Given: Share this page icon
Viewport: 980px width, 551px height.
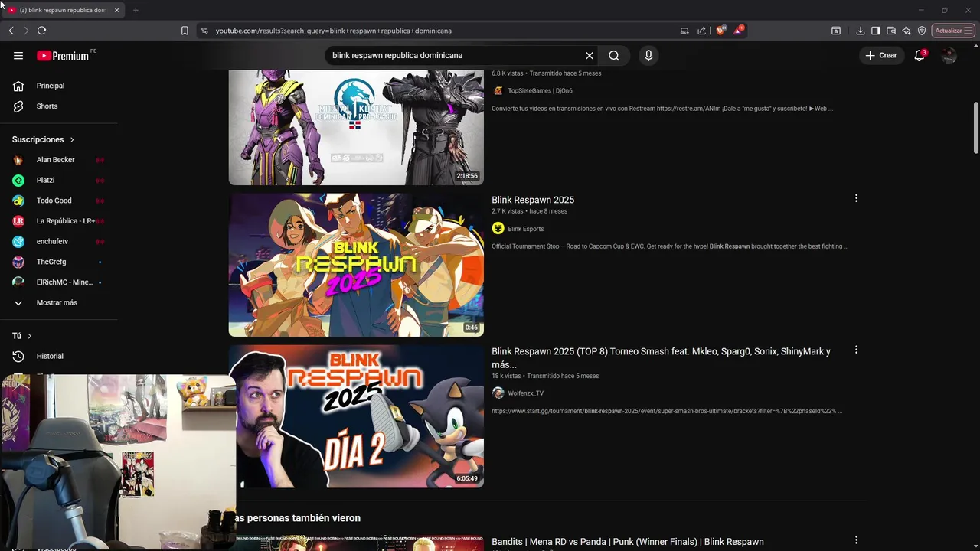Looking at the screenshot, I should point(701,31).
